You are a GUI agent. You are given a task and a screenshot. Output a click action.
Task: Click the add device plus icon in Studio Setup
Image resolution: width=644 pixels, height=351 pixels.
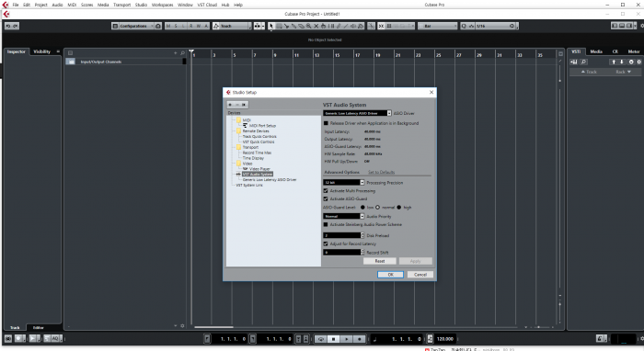(x=230, y=105)
